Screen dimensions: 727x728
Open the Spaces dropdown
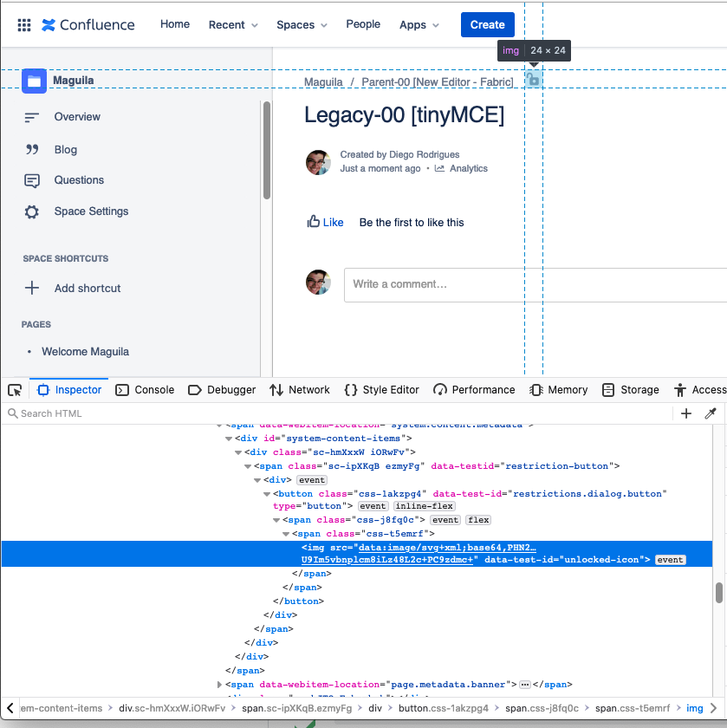coord(302,25)
